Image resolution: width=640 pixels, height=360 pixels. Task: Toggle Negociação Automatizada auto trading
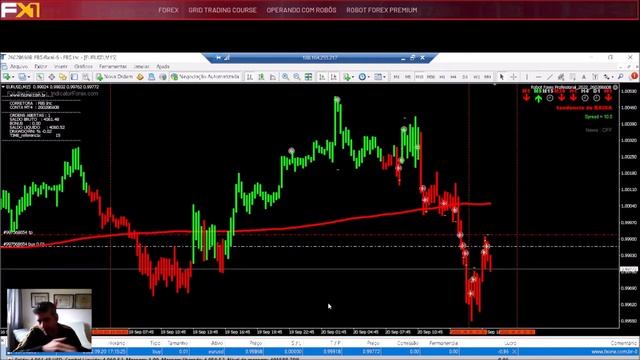[x=205, y=77]
